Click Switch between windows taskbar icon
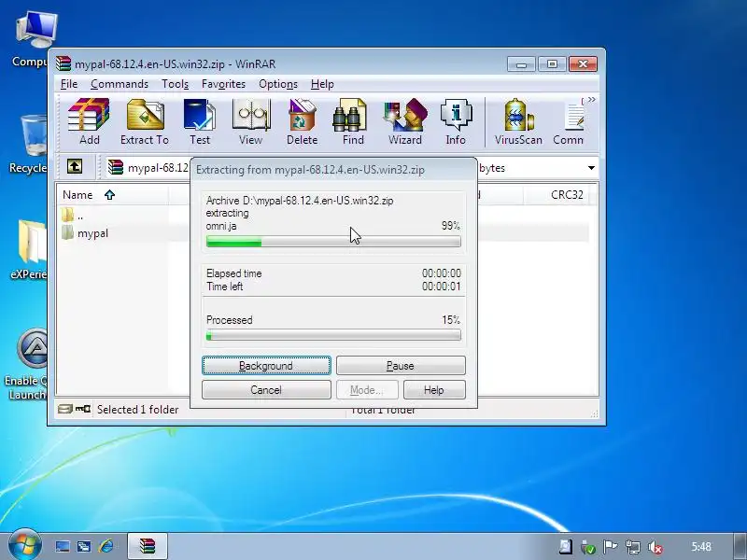 tap(84, 546)
